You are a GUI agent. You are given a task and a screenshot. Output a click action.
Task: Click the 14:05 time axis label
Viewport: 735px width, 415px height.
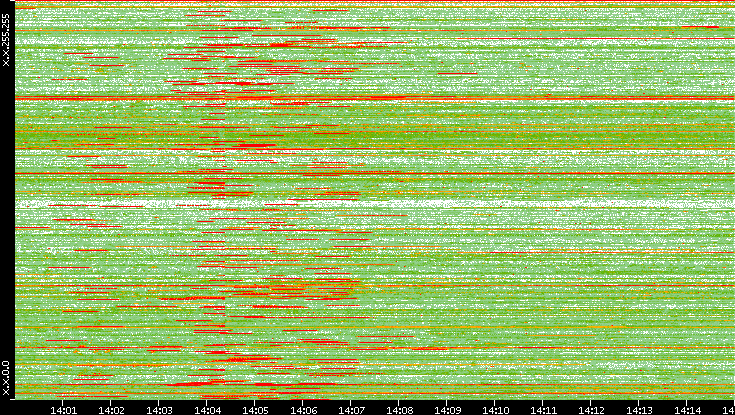click(x=255, y=410)
